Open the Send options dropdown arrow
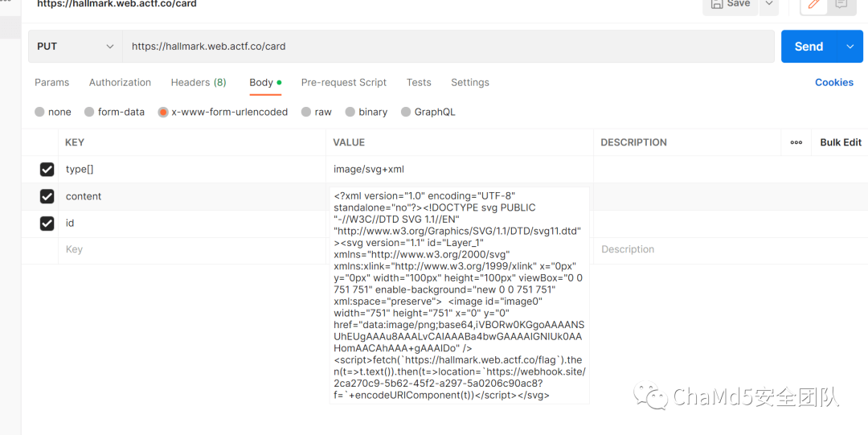This screenshot has width=868, height=435. (x=851, y=47)
